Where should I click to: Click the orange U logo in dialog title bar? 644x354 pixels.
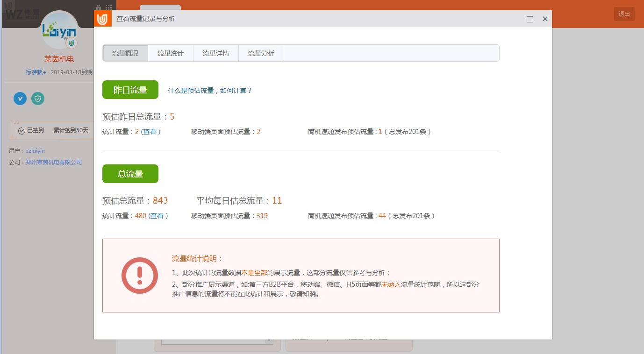pyautogui.click(x=102, y=19)
